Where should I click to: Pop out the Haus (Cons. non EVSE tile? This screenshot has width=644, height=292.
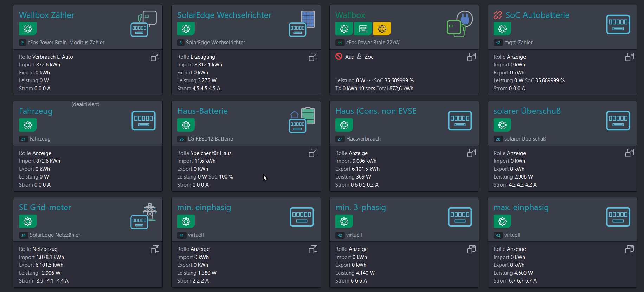coord(471,153)
